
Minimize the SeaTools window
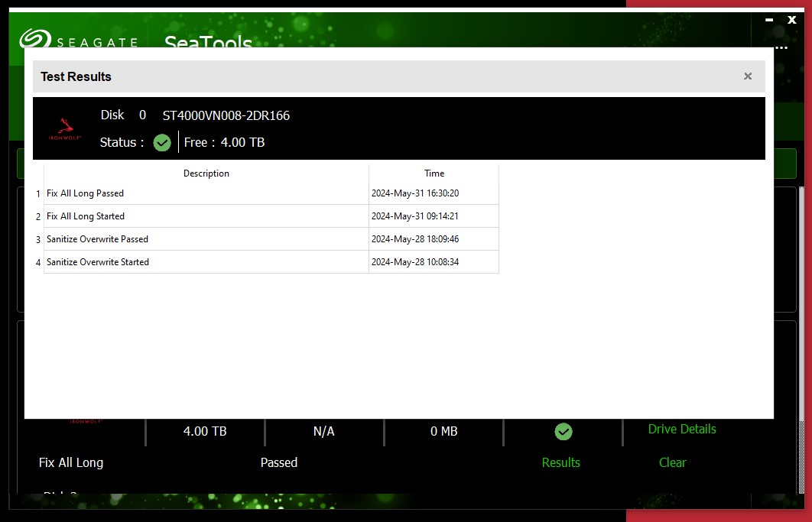coord(769,21)
